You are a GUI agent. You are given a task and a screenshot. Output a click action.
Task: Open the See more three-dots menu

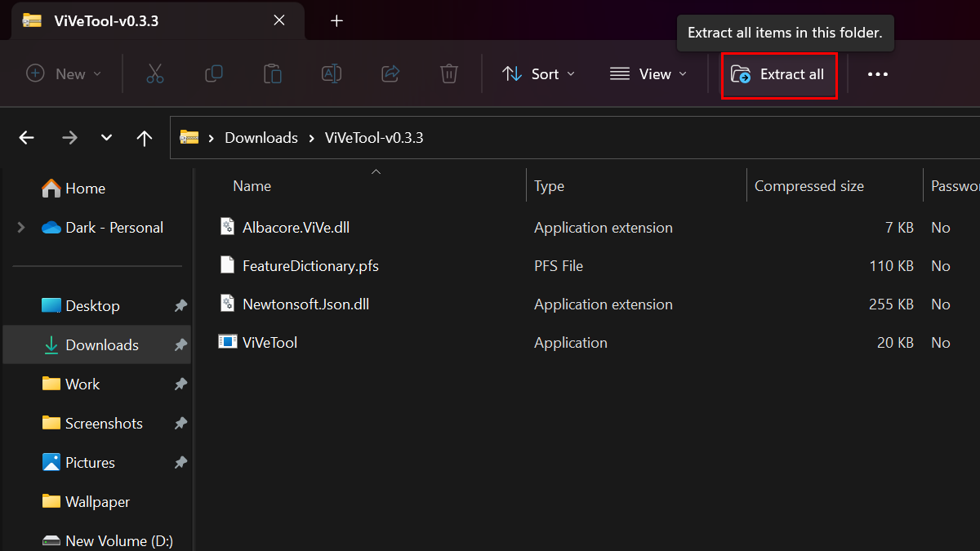pos(878,74)
